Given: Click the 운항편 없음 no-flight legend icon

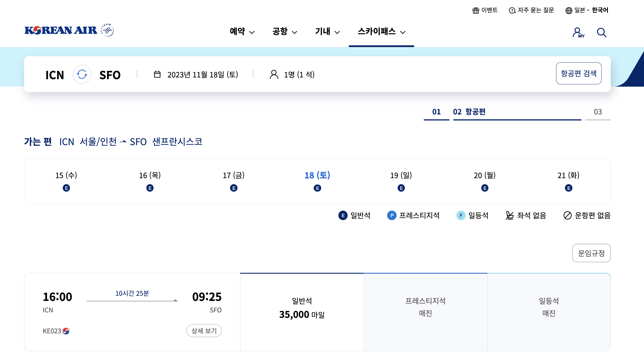Looking at the screenshot, I should 568,215.
